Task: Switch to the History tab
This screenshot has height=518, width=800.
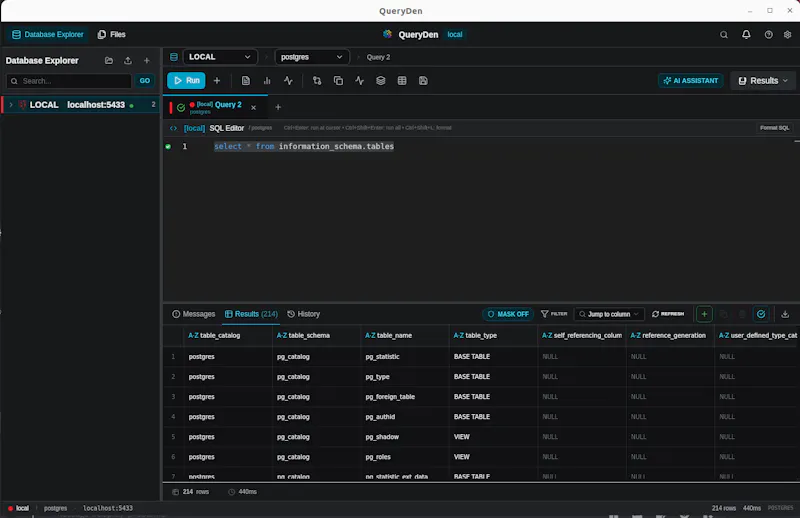Action: [x=304, y=314]
